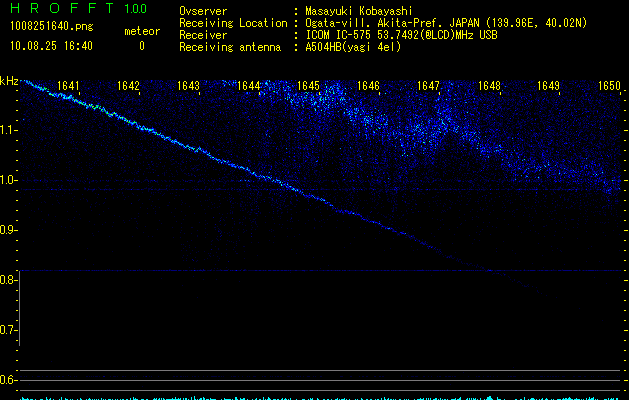The height and width of the screenshot is (400, 629).
Task: Click the 1647 time marker
Action: [428, 86]
